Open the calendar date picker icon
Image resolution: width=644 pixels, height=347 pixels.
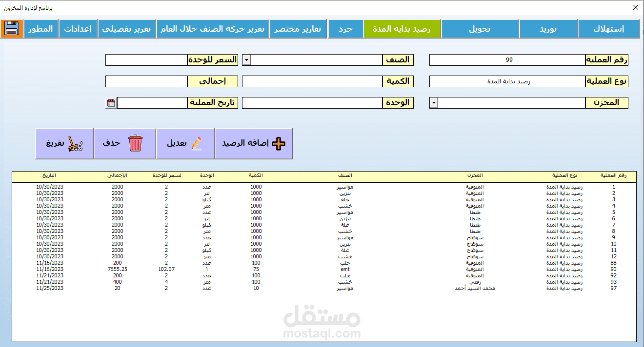(111, 103)
